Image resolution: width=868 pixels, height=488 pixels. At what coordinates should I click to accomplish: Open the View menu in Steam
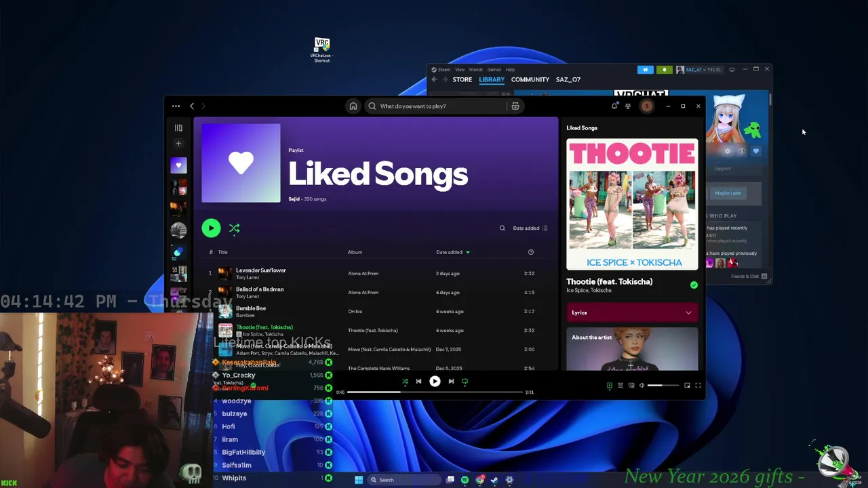click(460, 69)
